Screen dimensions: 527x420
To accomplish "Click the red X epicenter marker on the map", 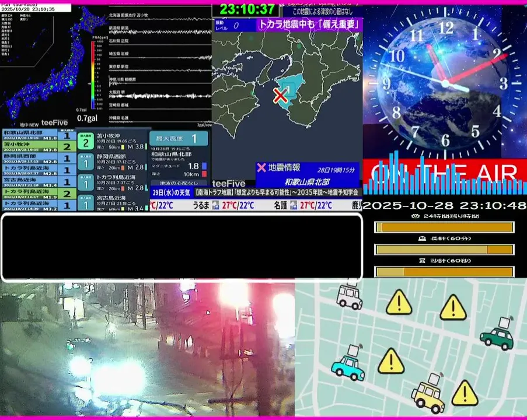I will pyautogui.click(x=280, y=96).
